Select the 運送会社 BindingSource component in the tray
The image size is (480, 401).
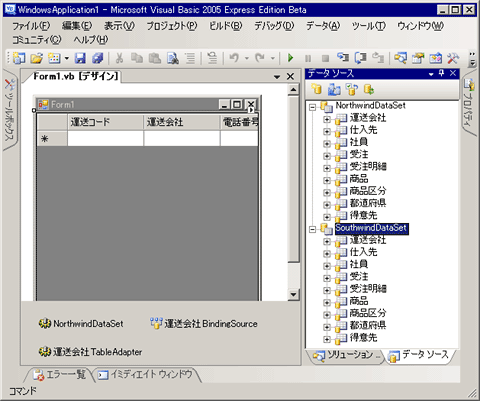pyautogui.click(x=204, y=323)
